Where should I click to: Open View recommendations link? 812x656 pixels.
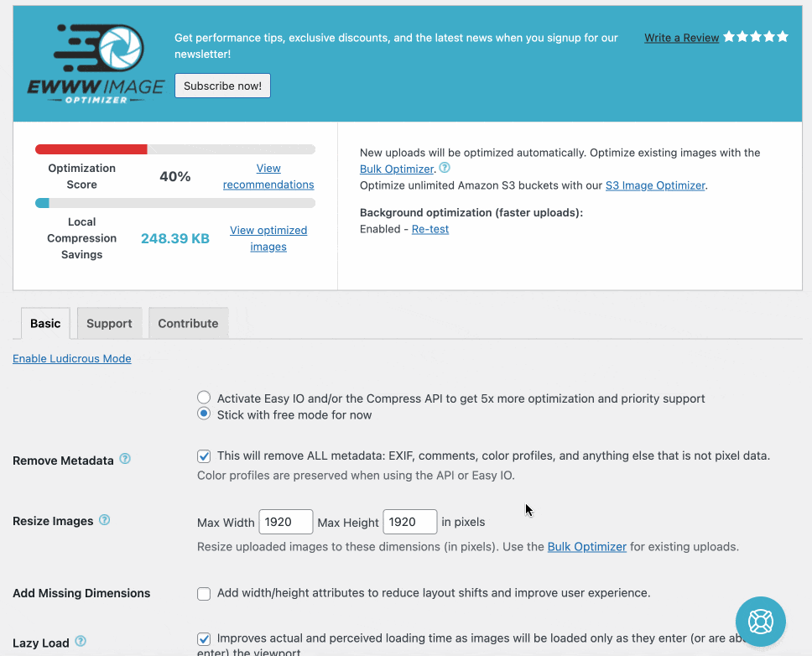tap(268, 176)
